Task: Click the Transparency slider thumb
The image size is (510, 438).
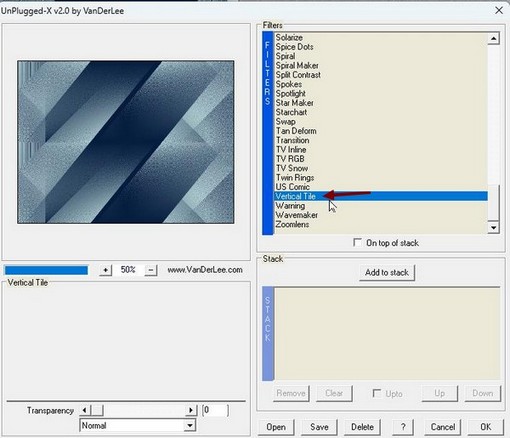Action: [97, 410]
